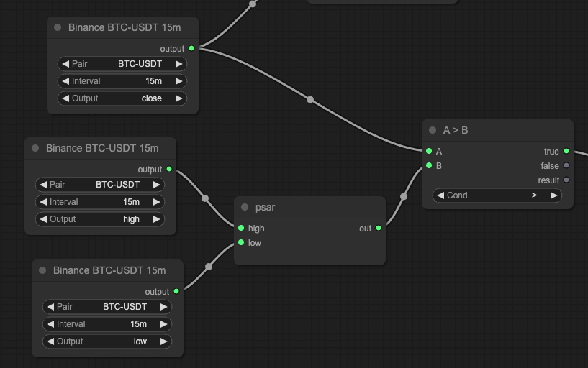Screen dimensions: 588x368
Task: Click left arrow of Output widget showing low
Action: click(50, 341)
